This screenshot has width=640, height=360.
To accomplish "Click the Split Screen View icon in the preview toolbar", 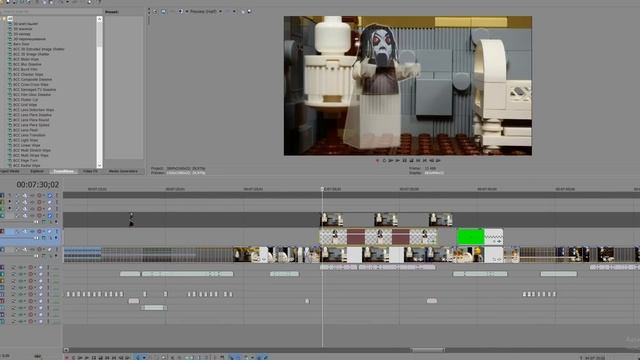I will tap(180, 11).
